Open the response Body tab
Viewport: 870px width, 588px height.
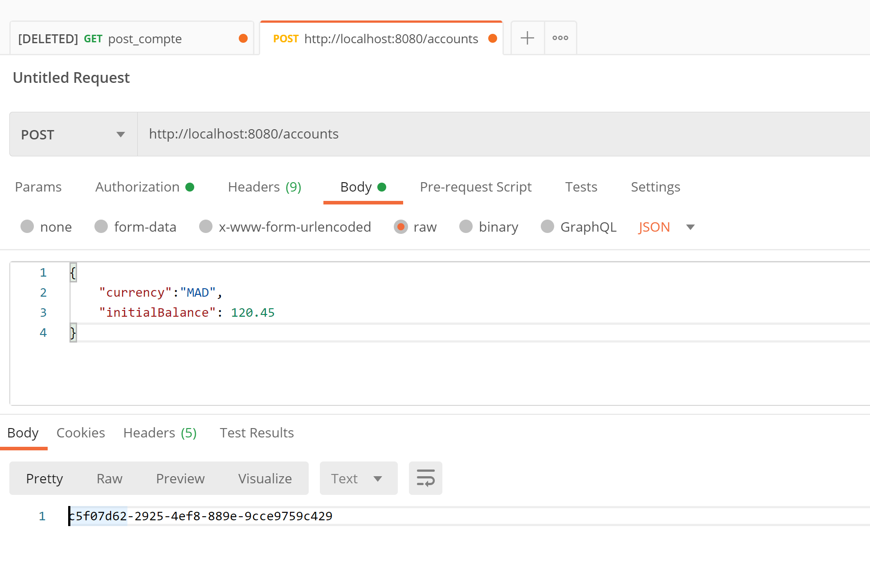(x=23, y=433)
